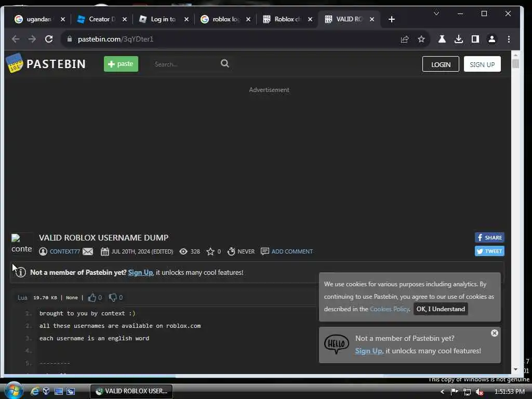Click the taskbar clock 1:51:53 PM
532x399 pixels.
tap(510, 392)
